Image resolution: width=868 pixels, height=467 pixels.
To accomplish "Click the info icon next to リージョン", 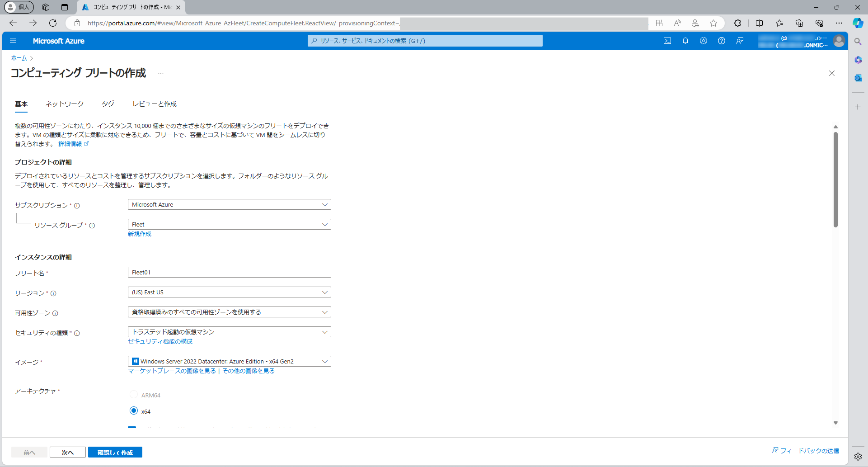I will click(x=53, y=293).
